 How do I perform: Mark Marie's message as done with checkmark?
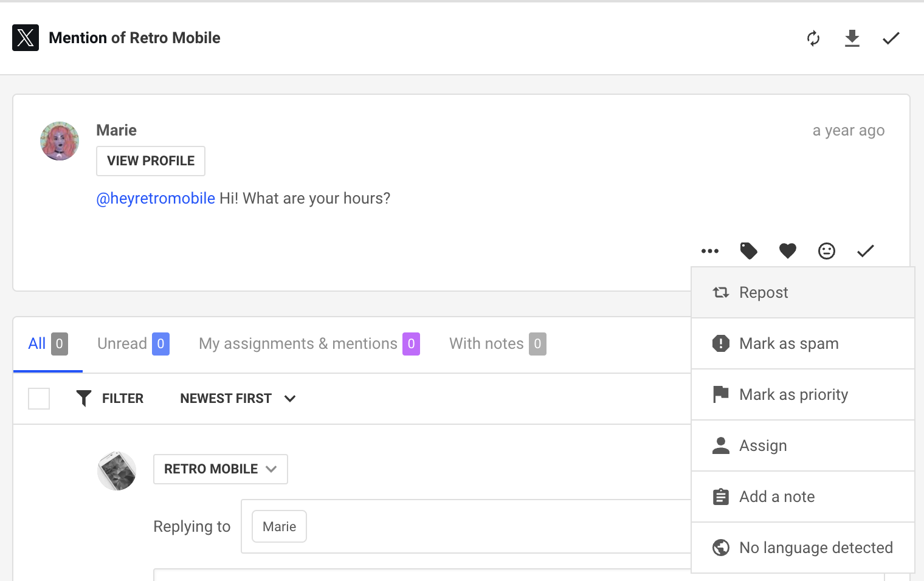tap(866, 251)
